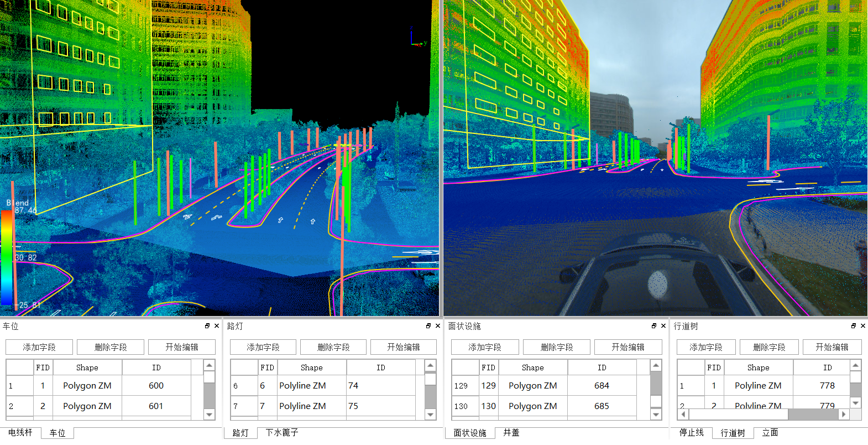Click Polygon ZM cell in 面状设施 row 130

[x=533, y=406]
